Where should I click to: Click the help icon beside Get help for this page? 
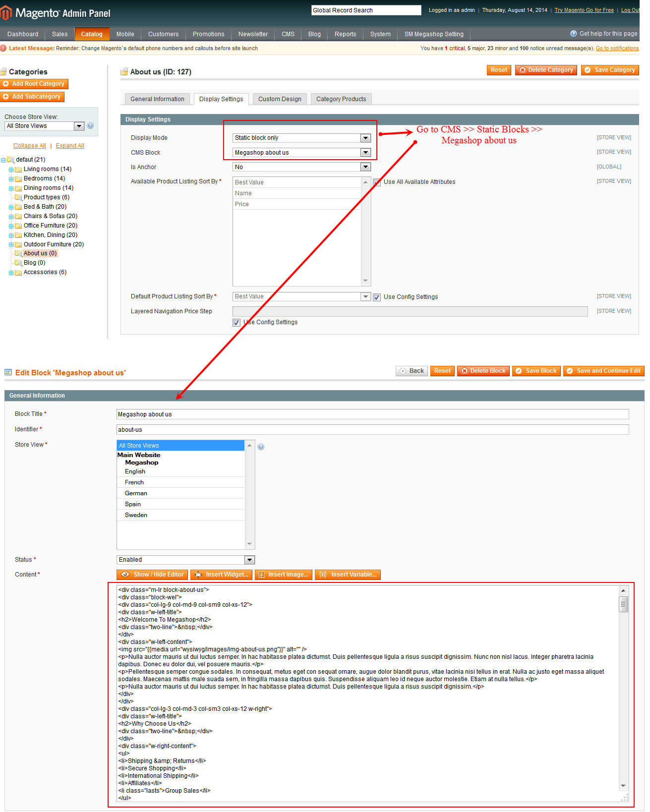click(x=574, y=34)
